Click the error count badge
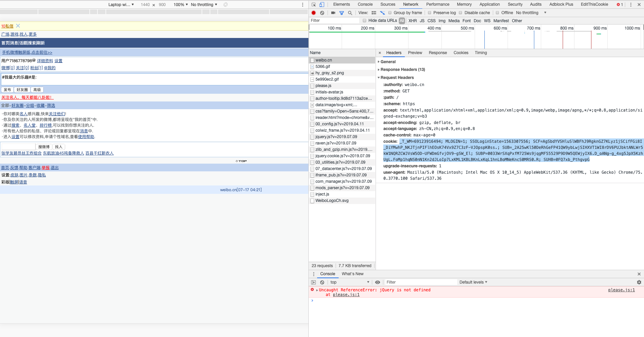The width and height of the screenshot is (644, 337). [x=620, y=4]
